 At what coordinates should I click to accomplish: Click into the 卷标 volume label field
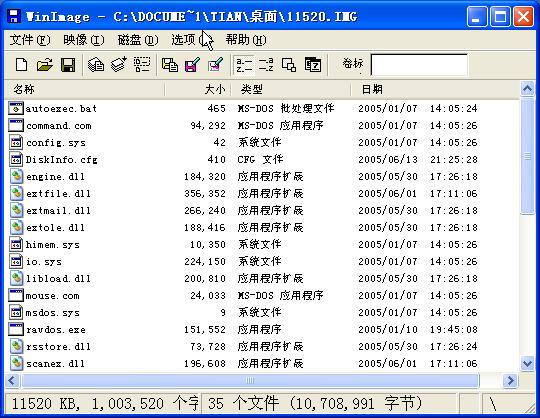pyautogui.click(x=419, y=64)
